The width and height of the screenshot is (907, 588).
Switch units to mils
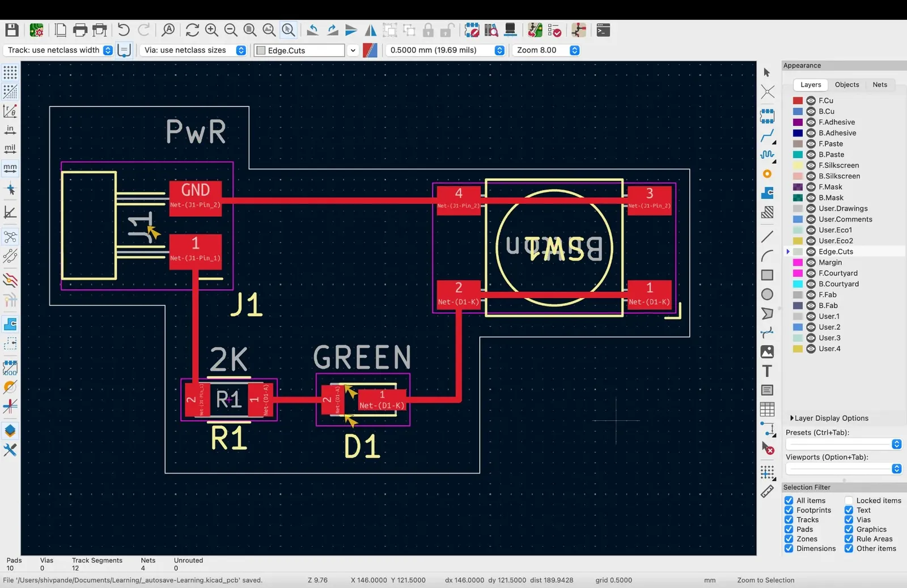pyautogui.click(x=10, y=149)
